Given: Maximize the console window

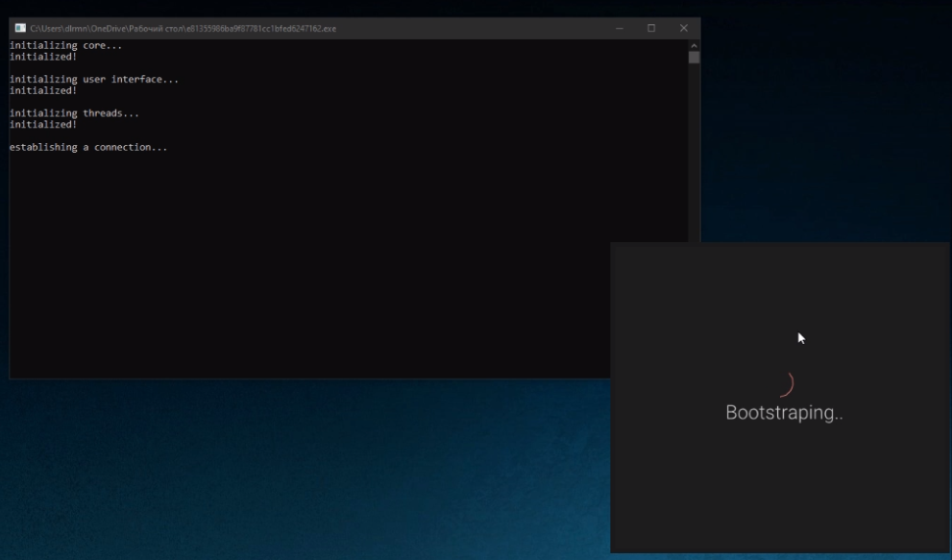Looking at the screenshot, I should coord(651,29).
